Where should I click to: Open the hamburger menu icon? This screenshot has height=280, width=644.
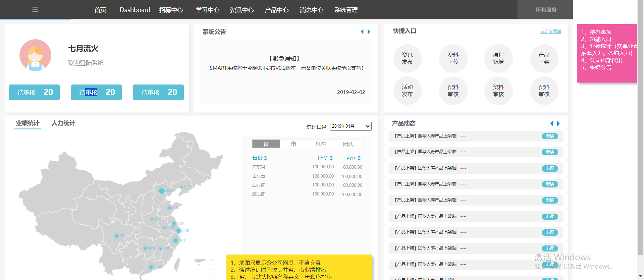[x=35, y=9]
